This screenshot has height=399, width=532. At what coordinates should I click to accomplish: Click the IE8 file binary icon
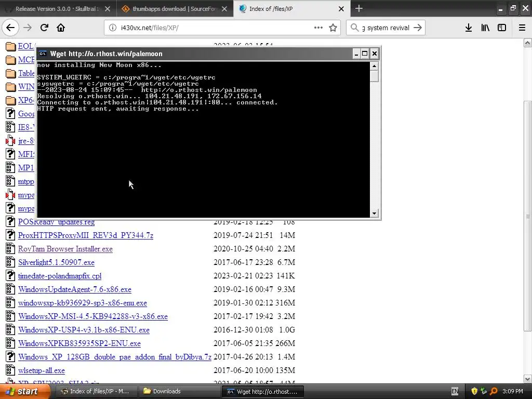(x=10, y=127)
